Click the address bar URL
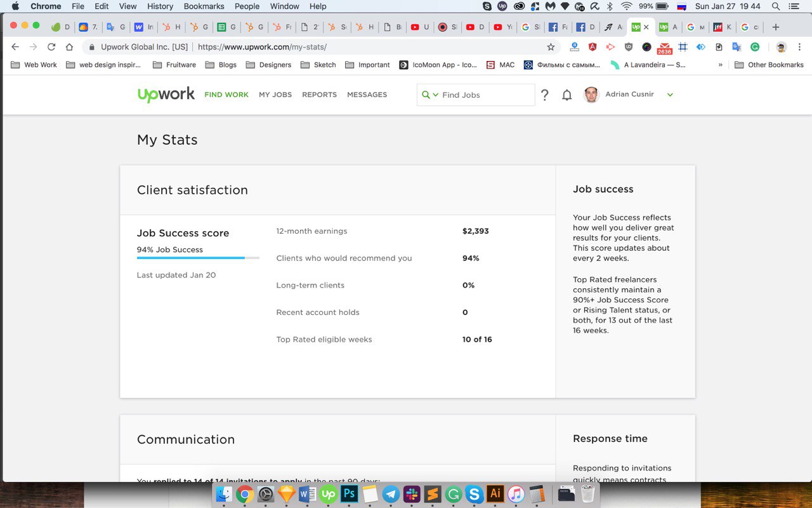Viewport: 812px width, 508px height. coord(262,47)
